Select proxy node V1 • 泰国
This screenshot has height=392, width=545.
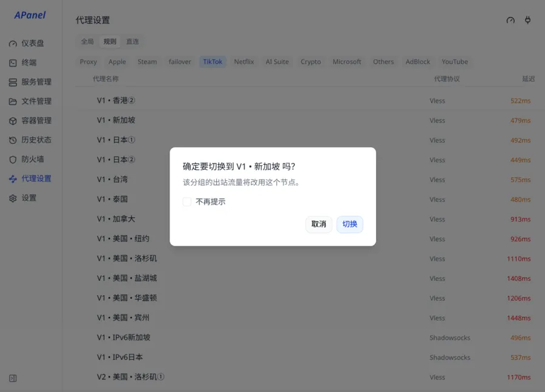point(305,199)
